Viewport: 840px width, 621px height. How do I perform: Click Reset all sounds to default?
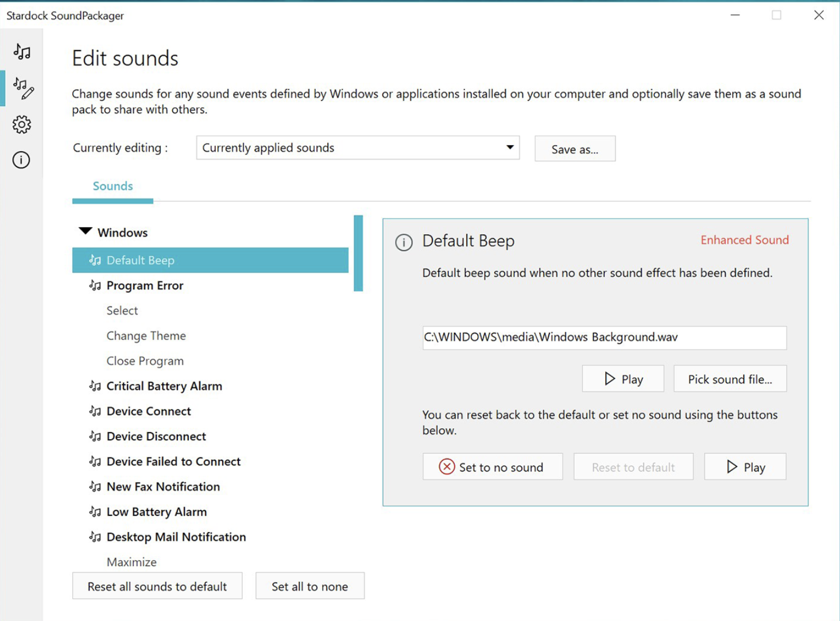(157, 586)
